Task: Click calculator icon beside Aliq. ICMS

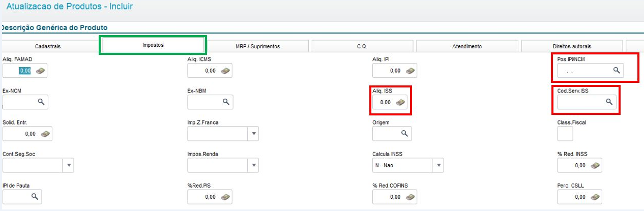Action: [225, 71]
